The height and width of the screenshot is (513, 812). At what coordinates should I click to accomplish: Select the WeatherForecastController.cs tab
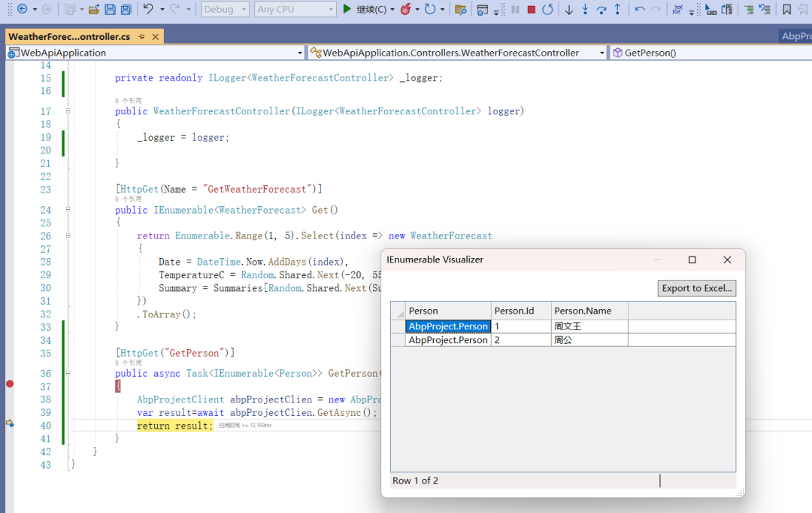tap(69, 37)
